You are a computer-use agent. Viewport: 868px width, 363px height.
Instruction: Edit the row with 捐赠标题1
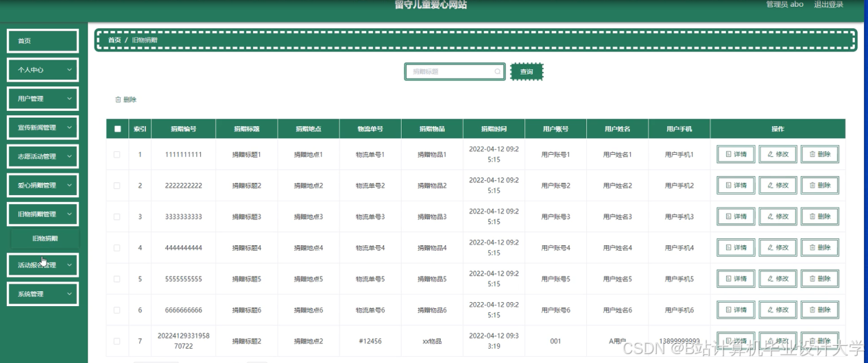[777, 154]
